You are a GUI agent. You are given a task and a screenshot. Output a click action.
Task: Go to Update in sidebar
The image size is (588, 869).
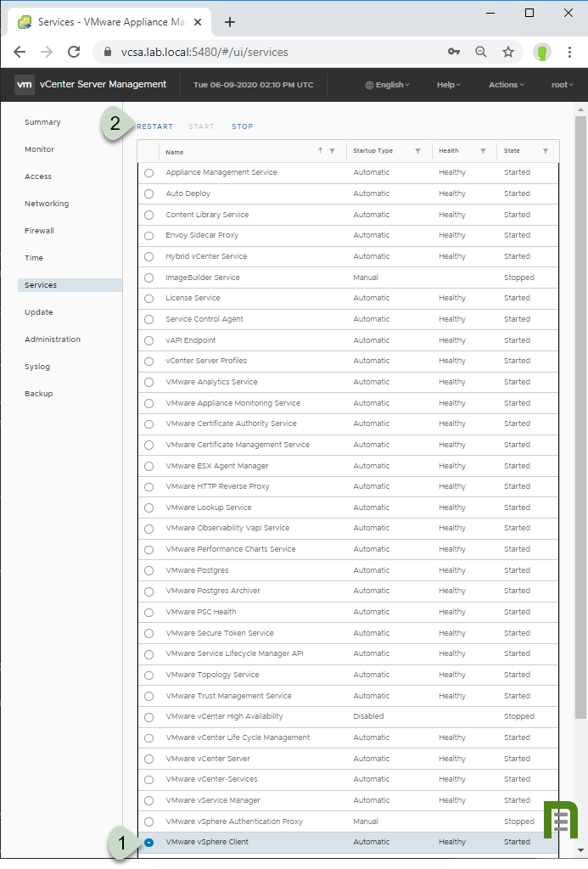[39, 312]
